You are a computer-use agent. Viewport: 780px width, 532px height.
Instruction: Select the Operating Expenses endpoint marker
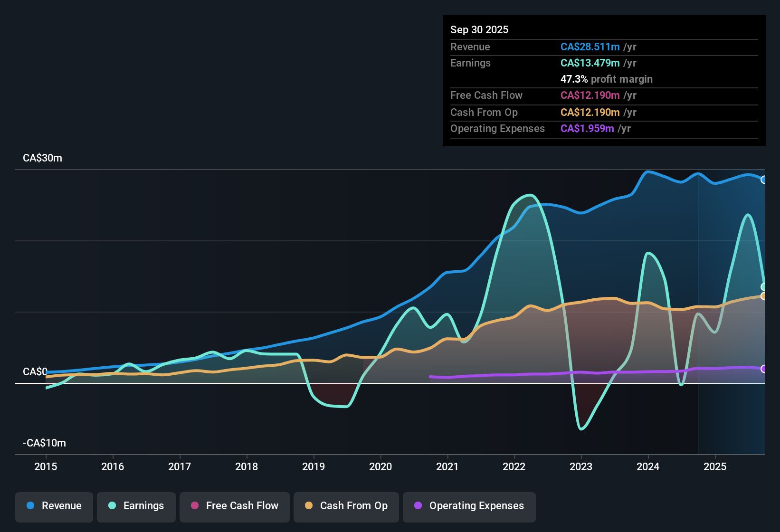pyautogui.click(x=764, y=369)
